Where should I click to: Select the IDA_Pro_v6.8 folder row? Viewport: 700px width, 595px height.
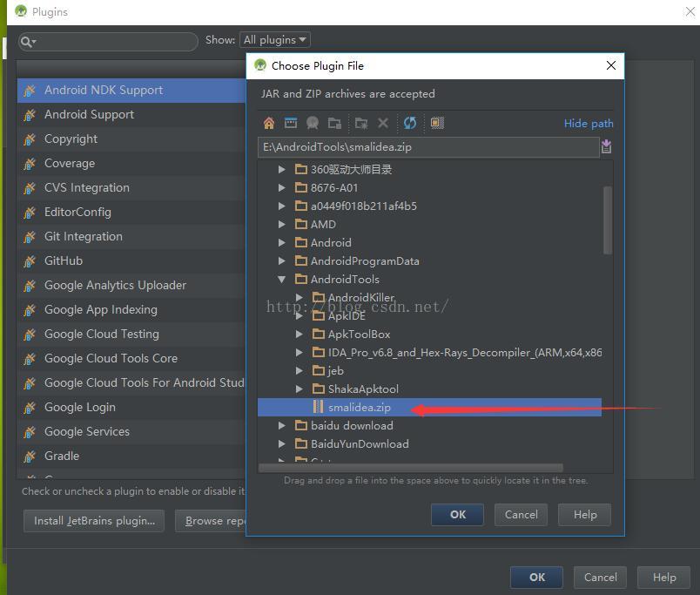coord(429,353)
